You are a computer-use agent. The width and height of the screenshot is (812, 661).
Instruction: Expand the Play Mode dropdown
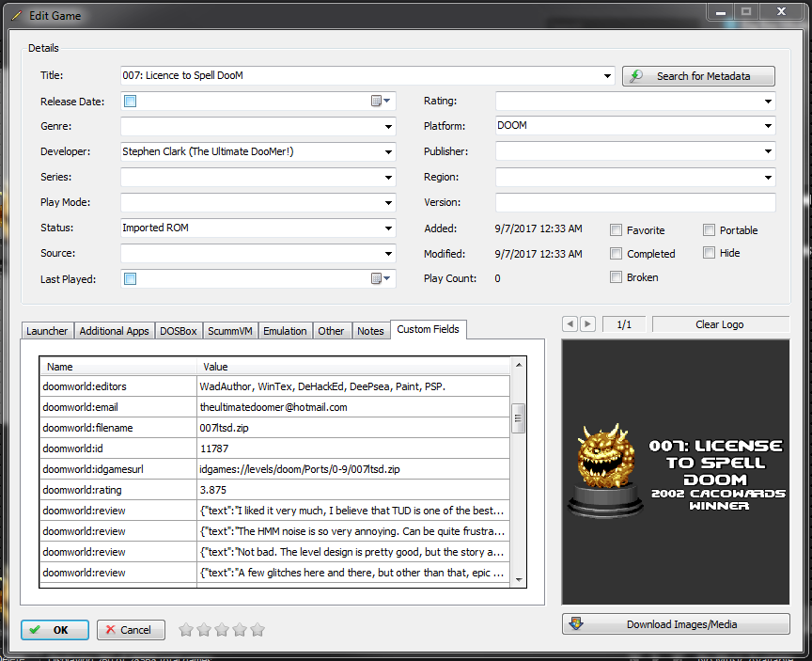pyautogui.click(x=388, y=202)
